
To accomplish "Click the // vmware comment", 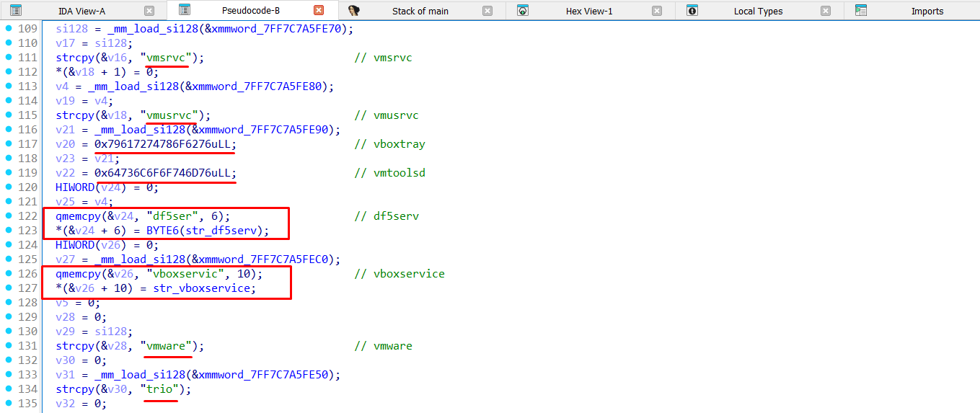I will (384, 346).
